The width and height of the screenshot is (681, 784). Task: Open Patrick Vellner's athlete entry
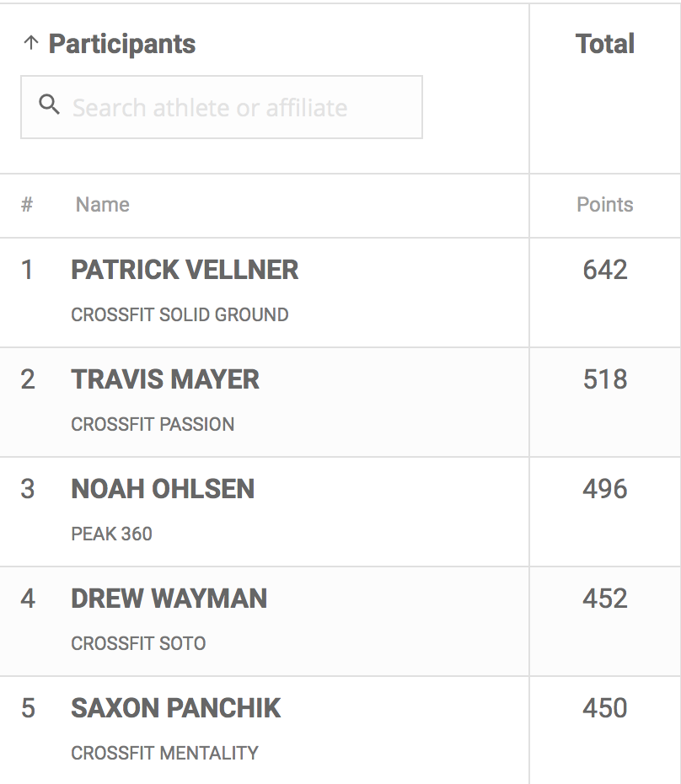(185, 270)
